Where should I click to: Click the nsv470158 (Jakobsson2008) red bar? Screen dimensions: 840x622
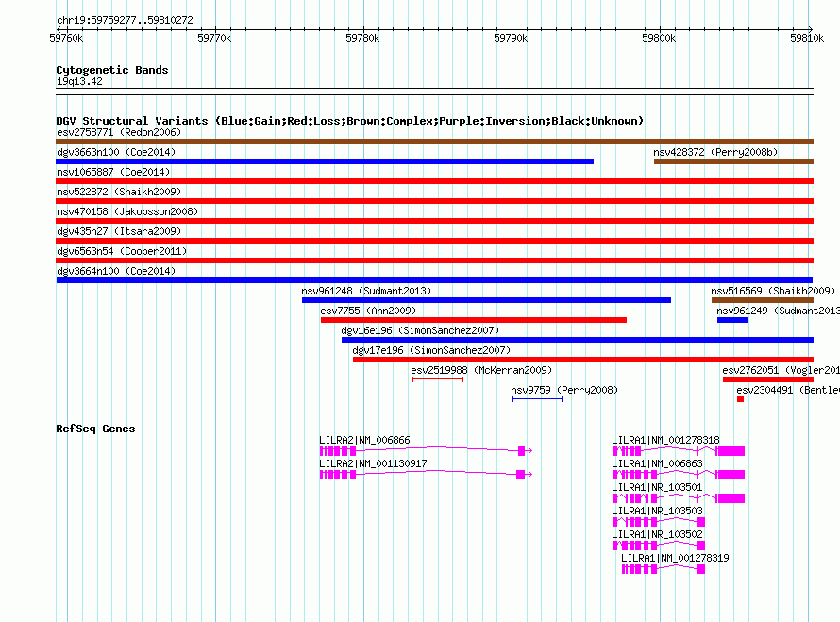(x=434, y=221)
